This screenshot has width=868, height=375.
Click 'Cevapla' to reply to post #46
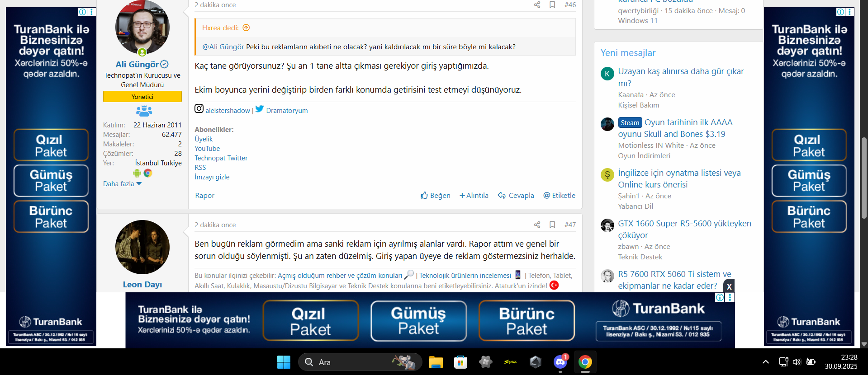pos(516,196)
